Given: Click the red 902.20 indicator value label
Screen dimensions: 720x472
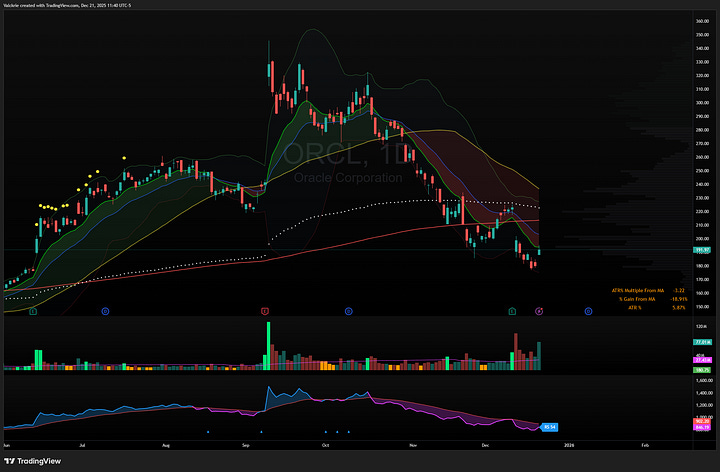Looking at the screenshot, I should coord(703,421).
